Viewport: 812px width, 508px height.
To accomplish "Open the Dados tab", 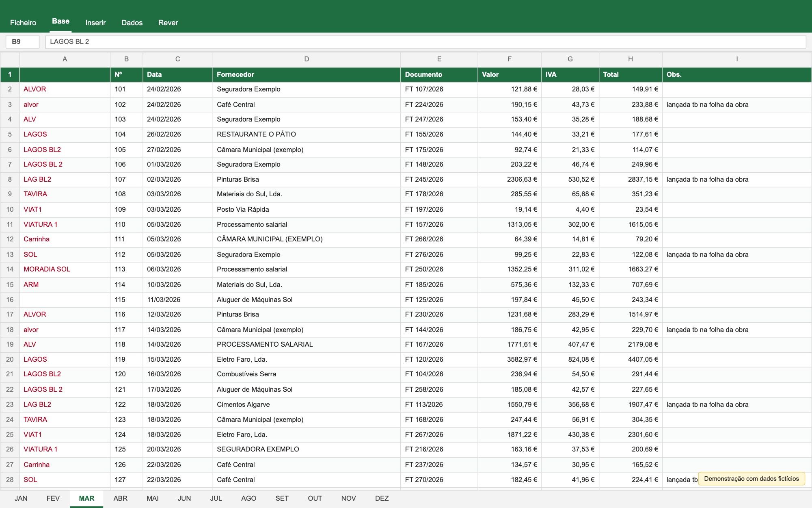I will (132, 23).
